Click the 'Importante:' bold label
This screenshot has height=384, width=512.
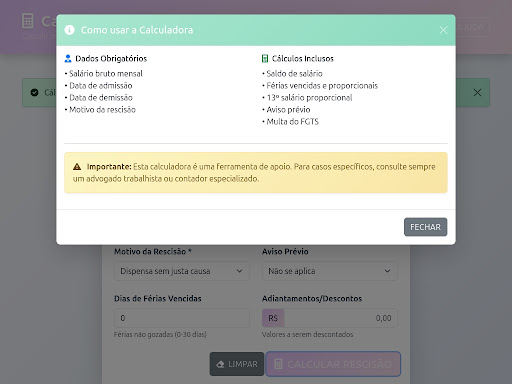[x=109, y=166]
